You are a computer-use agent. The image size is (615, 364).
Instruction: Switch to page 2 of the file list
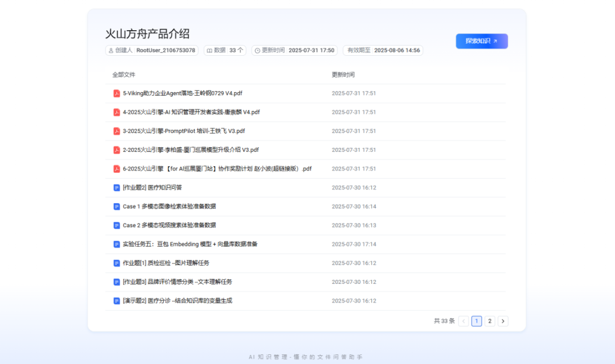pos(490,321)
